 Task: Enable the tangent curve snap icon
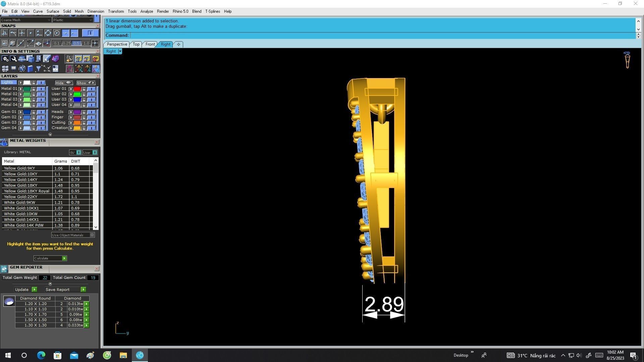click(x=13, y=33)
